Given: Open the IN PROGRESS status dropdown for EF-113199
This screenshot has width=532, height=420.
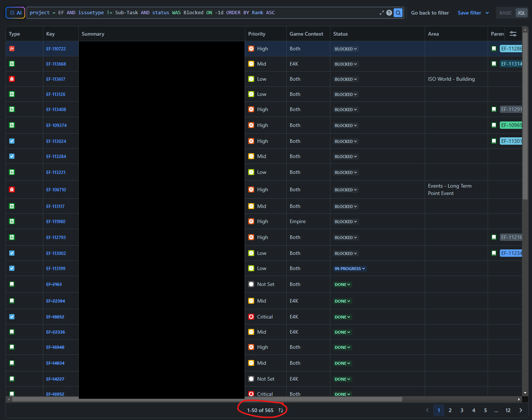Looking at the screenshot, I should pyautogui.click(x=350, y=269).
